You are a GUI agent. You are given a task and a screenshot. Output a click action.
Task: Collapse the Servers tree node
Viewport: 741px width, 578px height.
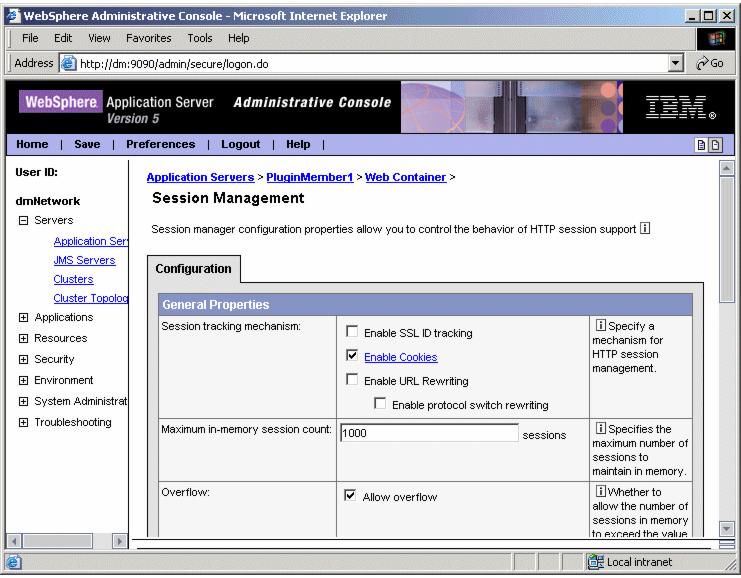click(23, 220)
